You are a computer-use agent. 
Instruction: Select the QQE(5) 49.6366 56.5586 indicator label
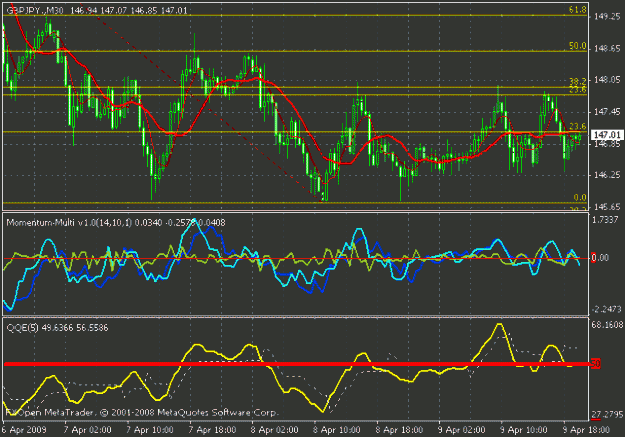pos(57,328)
